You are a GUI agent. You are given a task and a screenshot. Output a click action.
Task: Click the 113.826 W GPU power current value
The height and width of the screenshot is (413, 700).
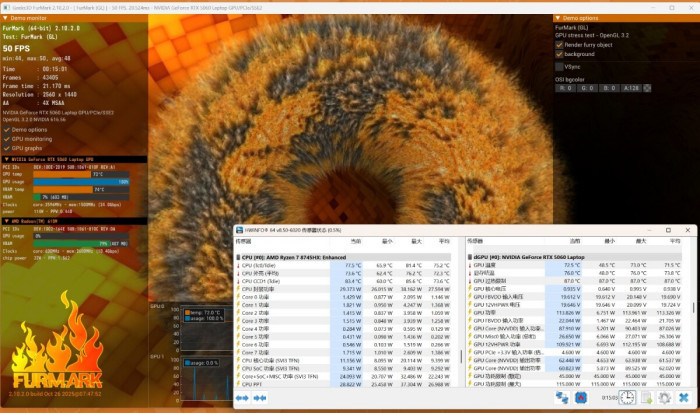coord(569,313)
